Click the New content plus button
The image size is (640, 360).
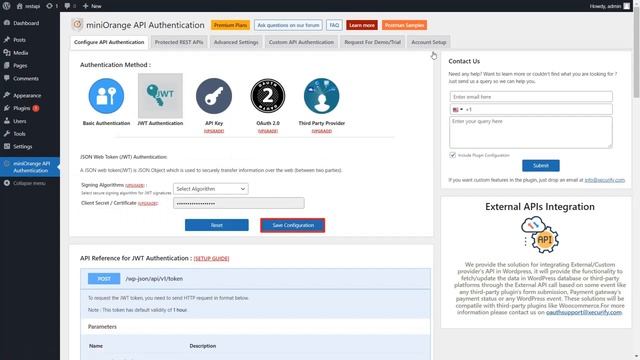pyautogui.click(x=92, y=6)
